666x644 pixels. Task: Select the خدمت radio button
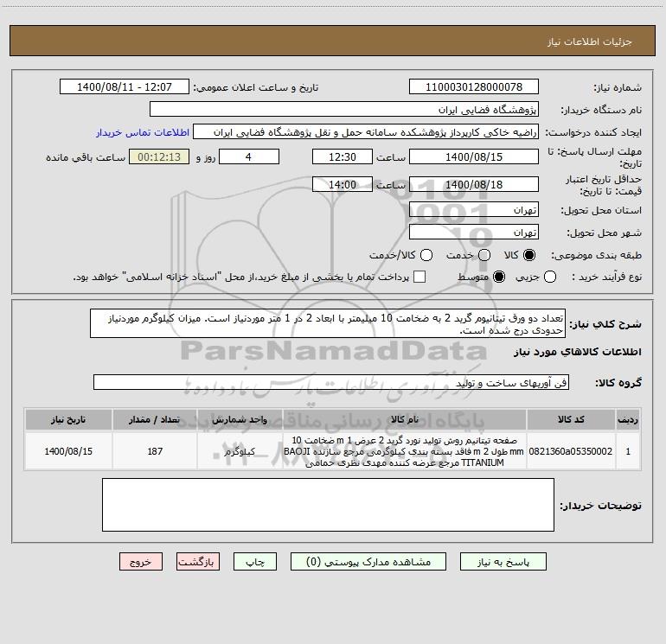484,255
